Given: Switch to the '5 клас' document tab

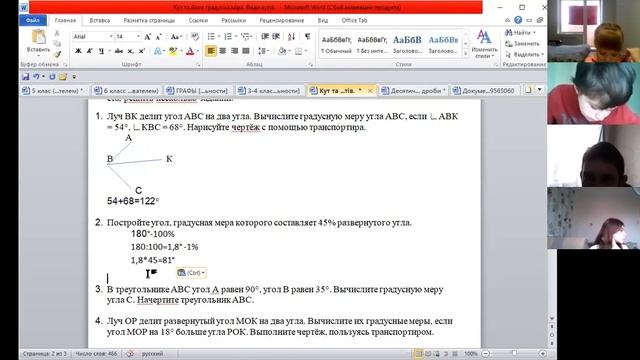Looking at the screenshot, I should pyautogui.click(x=53, y=91).
